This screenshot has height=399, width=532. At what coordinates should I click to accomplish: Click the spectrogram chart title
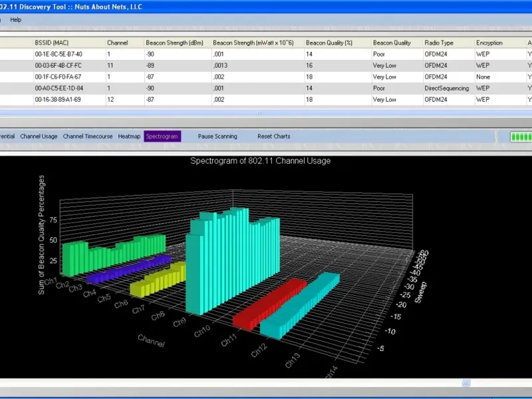(260, 161)
